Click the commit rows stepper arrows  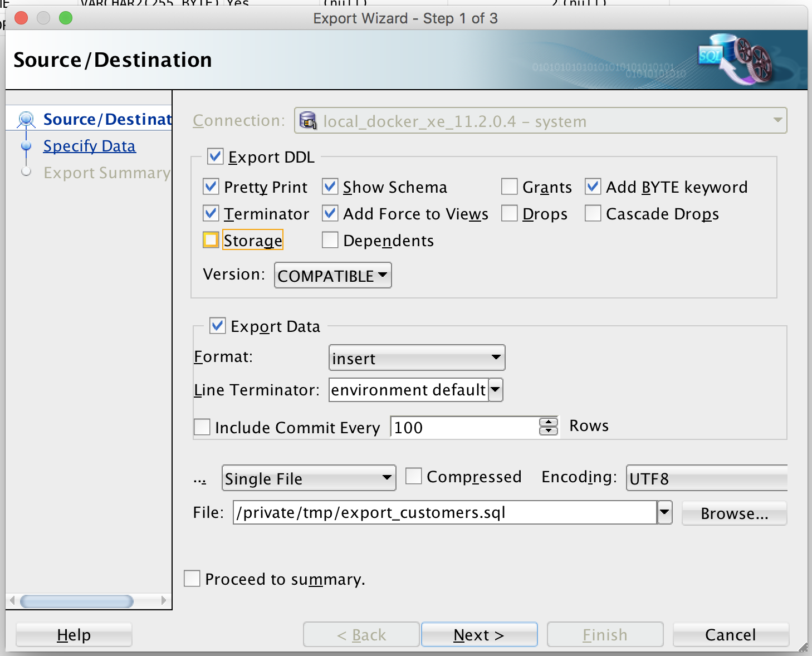(x=549, y=427)
